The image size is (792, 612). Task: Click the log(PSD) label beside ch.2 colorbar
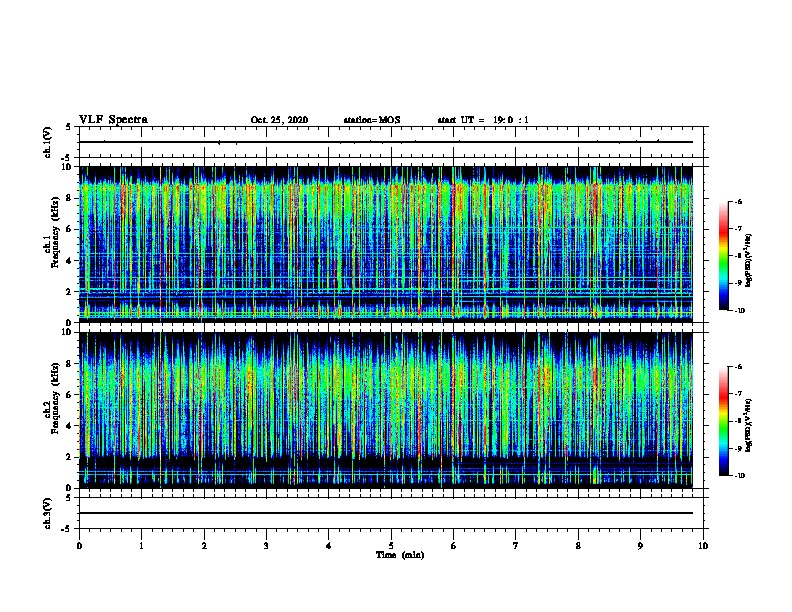(x=749, y=425)
